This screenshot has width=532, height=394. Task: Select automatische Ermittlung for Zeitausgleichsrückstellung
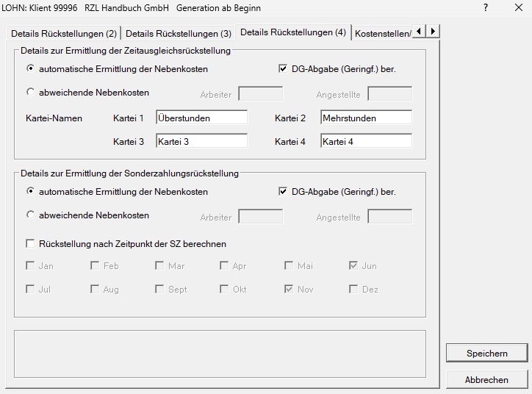tap(30, 69)
